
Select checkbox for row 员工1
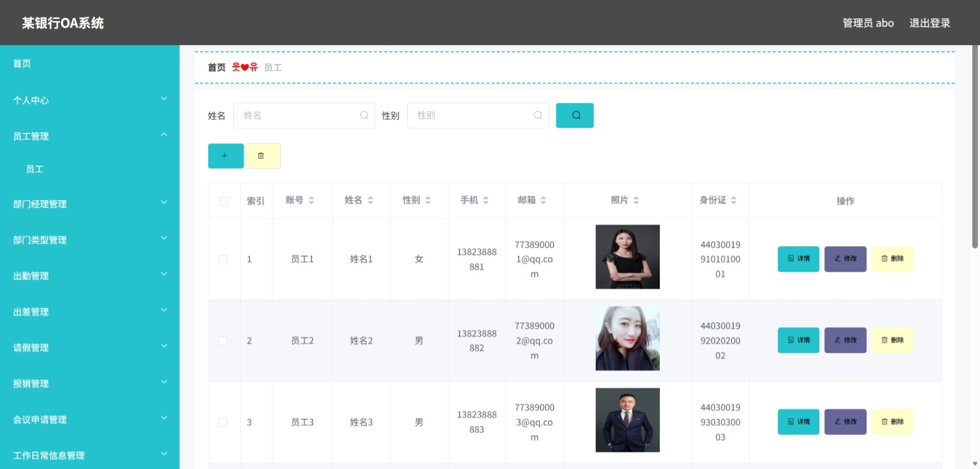223,260
